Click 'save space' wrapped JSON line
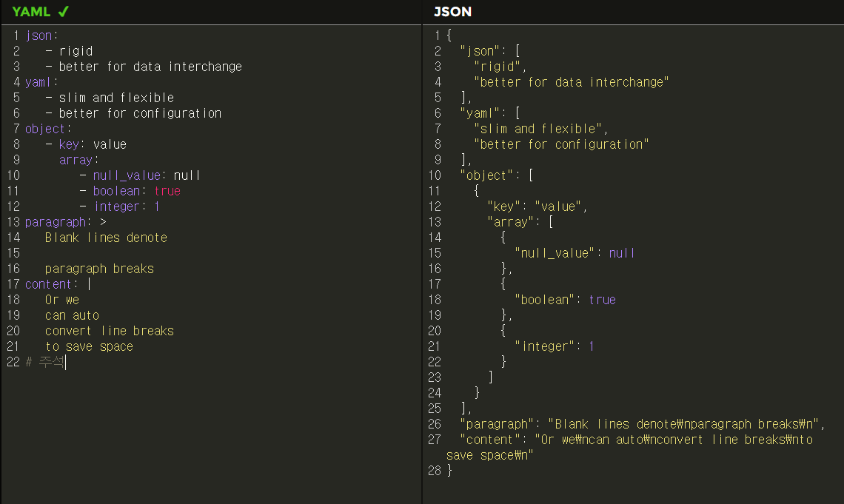The height and width of the screenshot is (504, 844). (490, 456)
